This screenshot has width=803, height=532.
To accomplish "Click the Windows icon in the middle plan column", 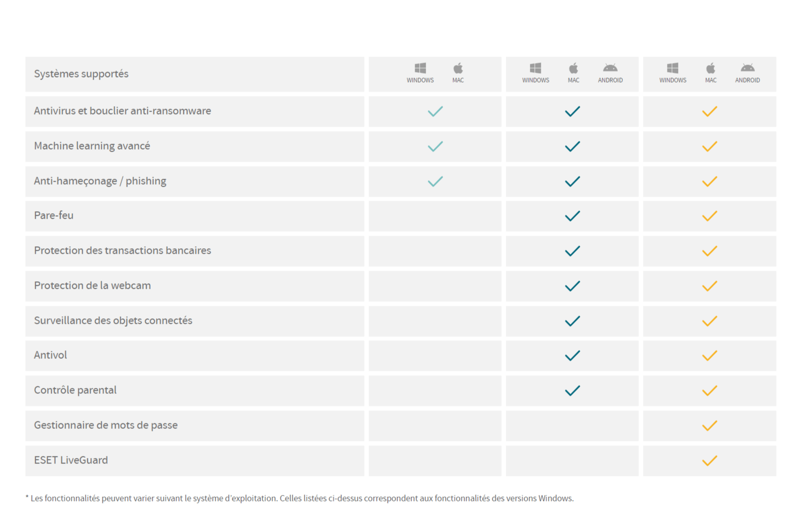I will pos(535,68).
